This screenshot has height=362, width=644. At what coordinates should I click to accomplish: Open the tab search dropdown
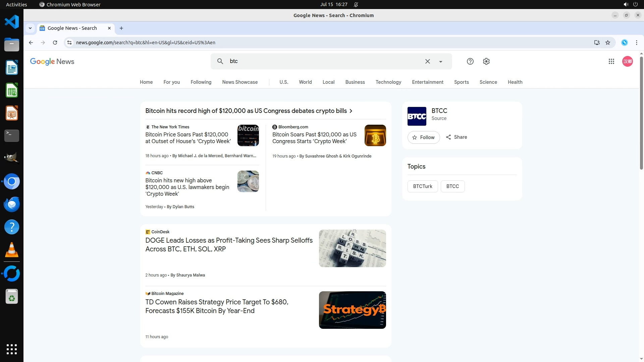(30, 28)
